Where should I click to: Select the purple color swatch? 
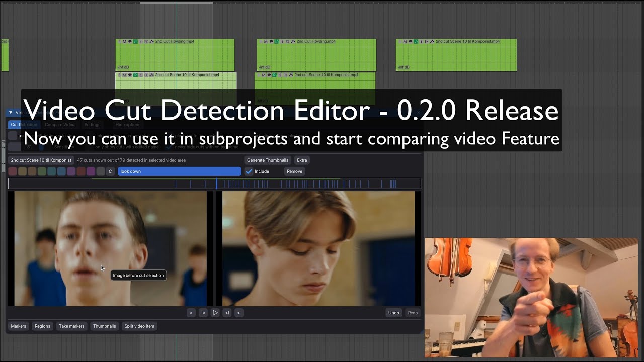coord(71,171)
